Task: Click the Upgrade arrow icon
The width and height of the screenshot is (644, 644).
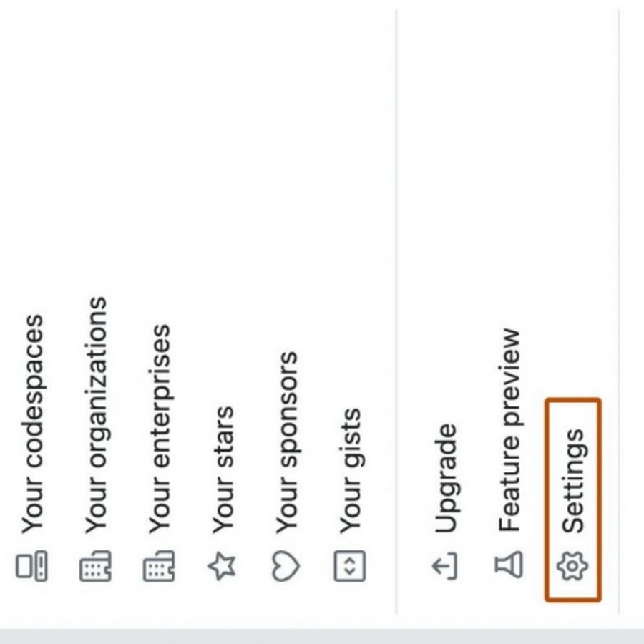Action: coord(445,567)
